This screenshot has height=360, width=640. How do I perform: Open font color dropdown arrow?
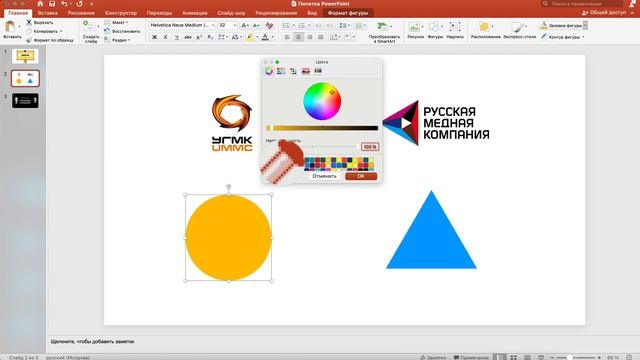point(273,37)
